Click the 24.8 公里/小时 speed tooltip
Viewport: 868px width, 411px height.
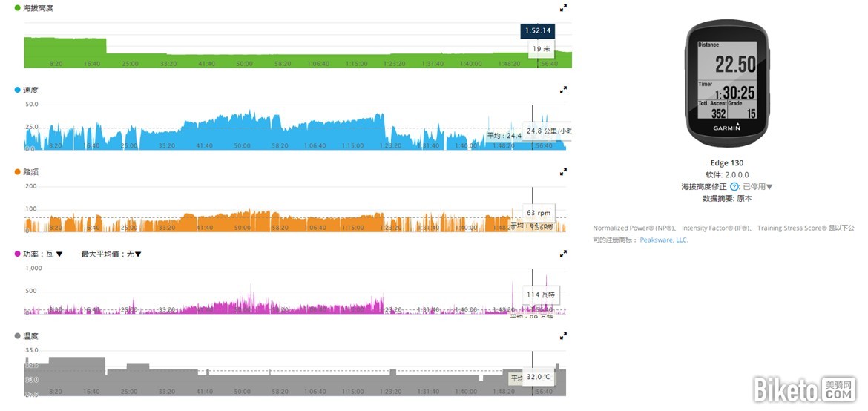point(548,131)
